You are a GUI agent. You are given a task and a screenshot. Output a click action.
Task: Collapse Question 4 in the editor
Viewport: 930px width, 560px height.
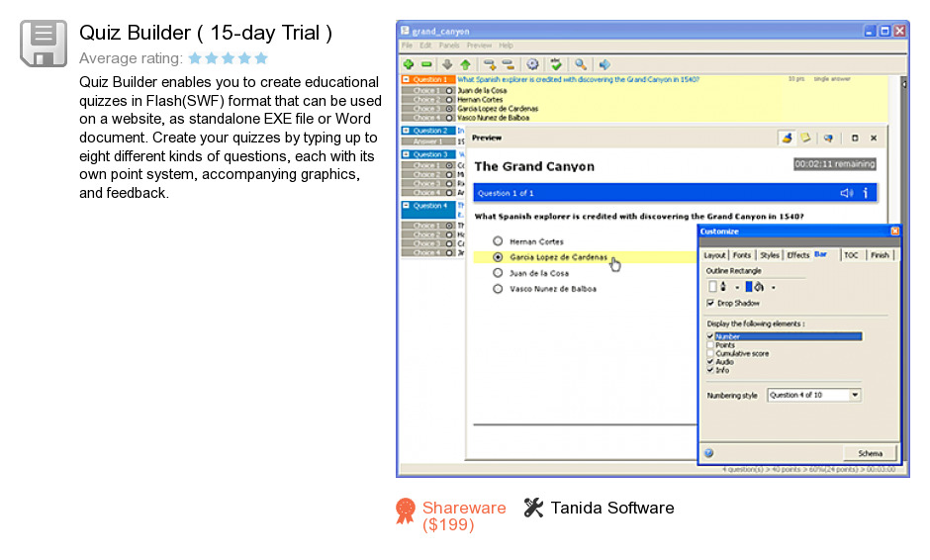coord(407,205)
